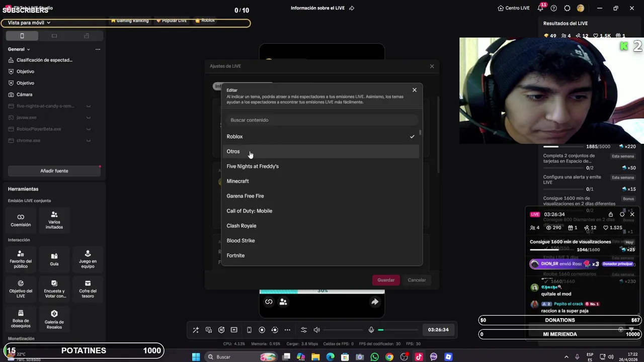Screen dimensions: 644x362
Task: Open the Varios invitados tool
Action: (x=54, y=220)
